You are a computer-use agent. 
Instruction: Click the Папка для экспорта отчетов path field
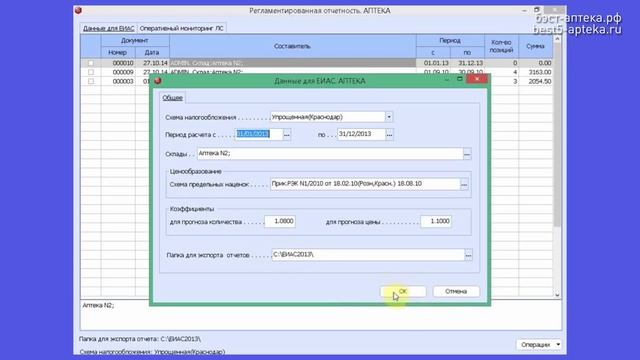coord(368,255)
